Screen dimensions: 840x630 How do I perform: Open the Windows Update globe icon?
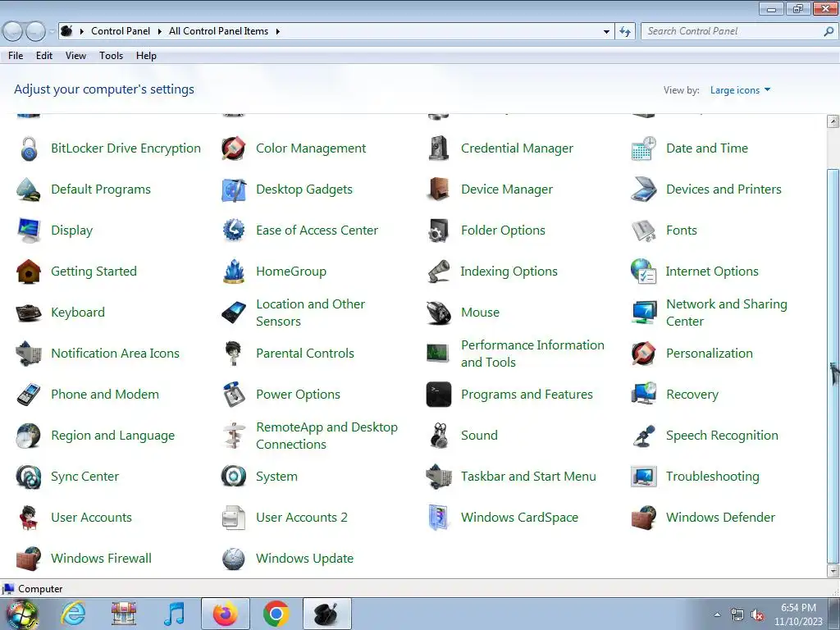click(234, 559)
